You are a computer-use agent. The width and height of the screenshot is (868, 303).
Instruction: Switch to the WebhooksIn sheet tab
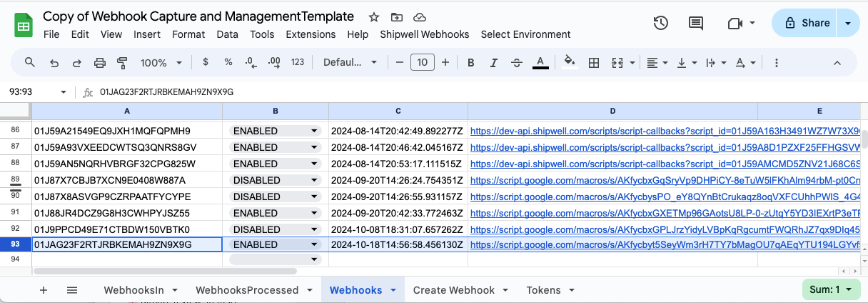coord(133,290)
